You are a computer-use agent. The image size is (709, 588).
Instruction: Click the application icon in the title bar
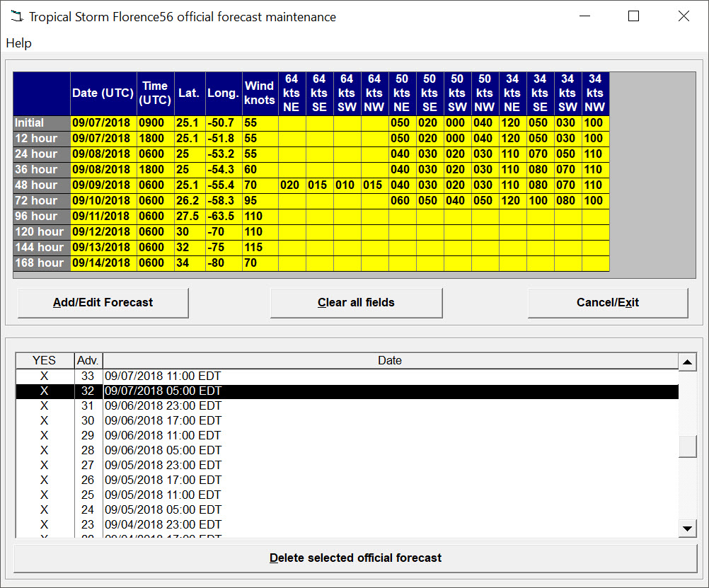[16, 16]
